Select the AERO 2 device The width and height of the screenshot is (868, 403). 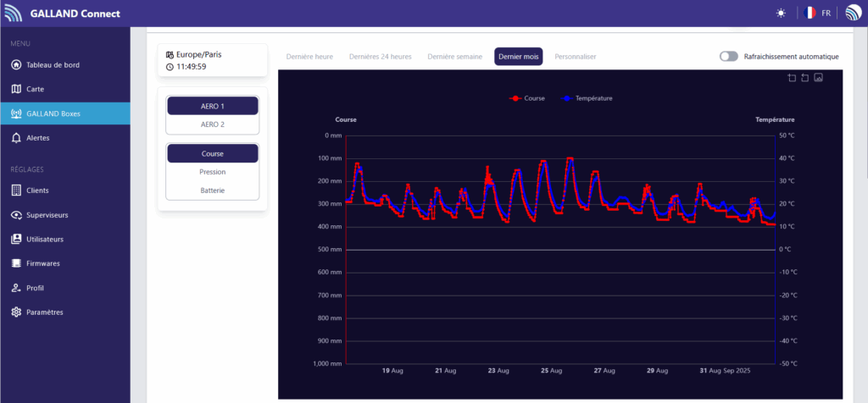[213, 124]
